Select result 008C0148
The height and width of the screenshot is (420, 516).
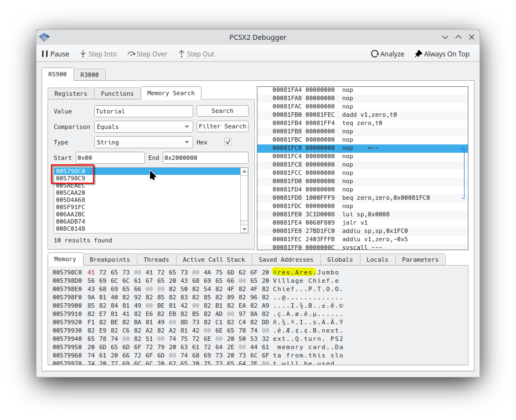pyautogui.click(x=147, y=229)
